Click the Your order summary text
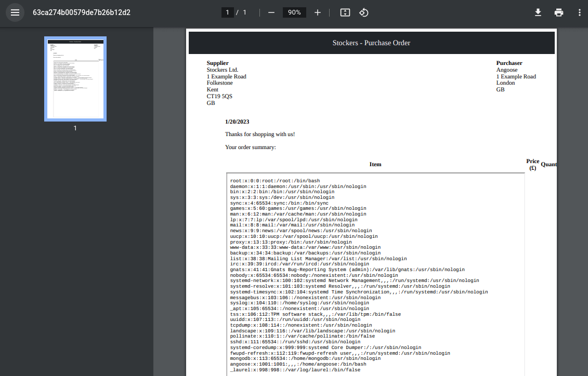The image size is (588, 376). 251,147
